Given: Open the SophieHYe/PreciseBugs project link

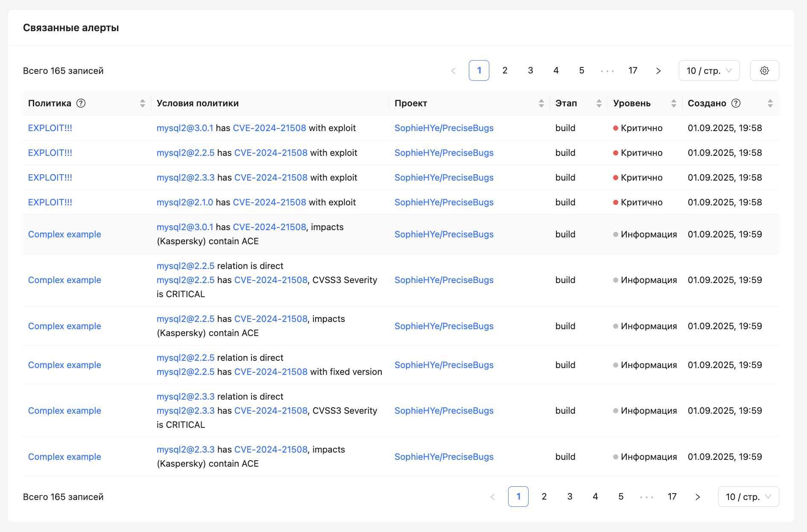Looking at the screenshot, I should (x=444, y=128).
